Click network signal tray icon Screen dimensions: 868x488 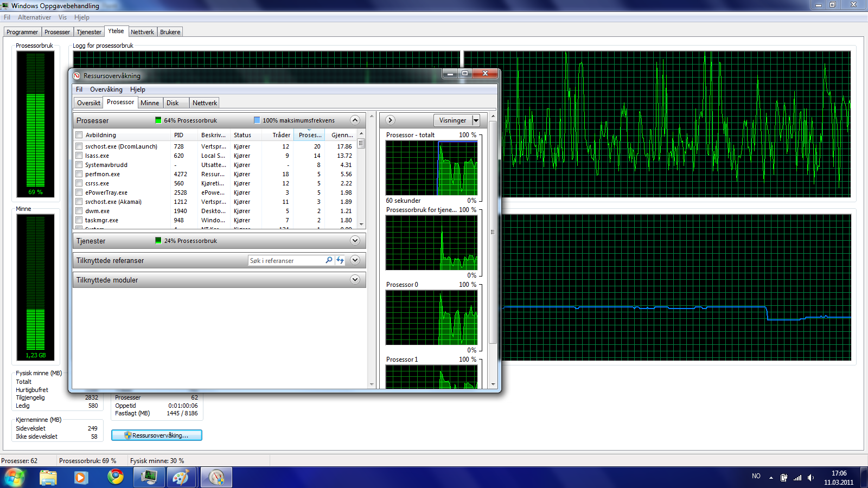(x=797, y=478)
